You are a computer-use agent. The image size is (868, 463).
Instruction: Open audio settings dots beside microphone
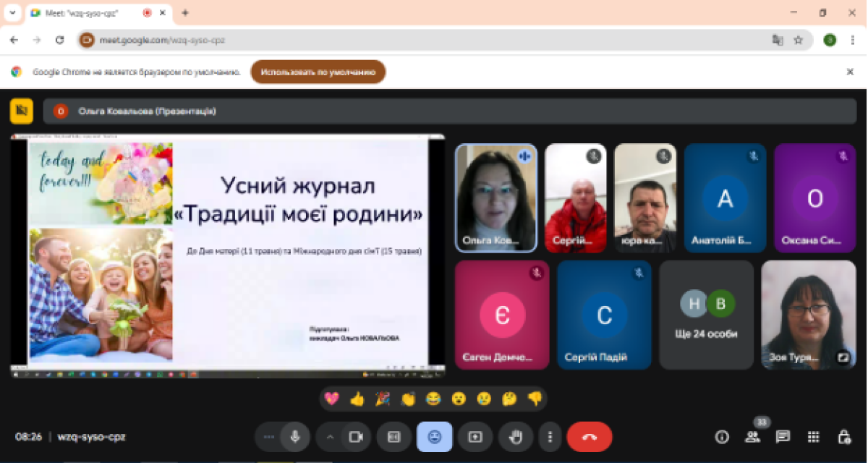269,437
